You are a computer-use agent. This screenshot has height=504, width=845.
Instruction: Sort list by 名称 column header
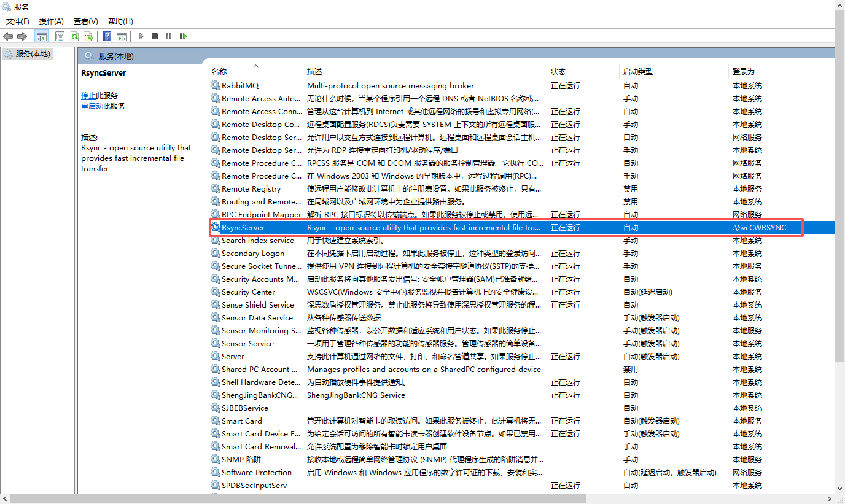coord(219,72)
